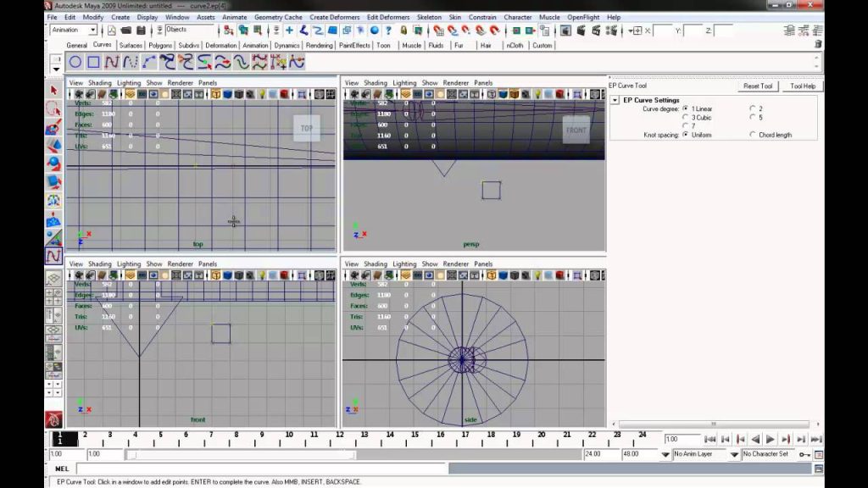Select curve degree 7 radio button
The image size is (868, 488).
(x=685, y=126)
